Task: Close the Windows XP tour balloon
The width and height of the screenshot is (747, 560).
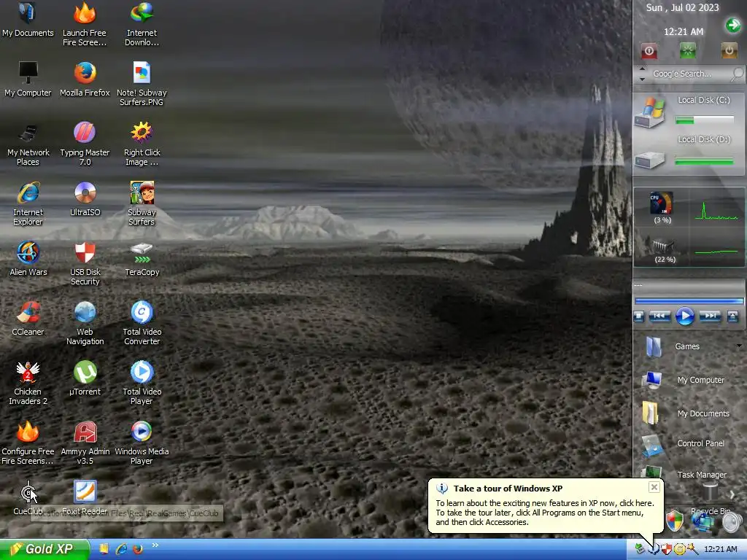Action: [x=654, y=486]
